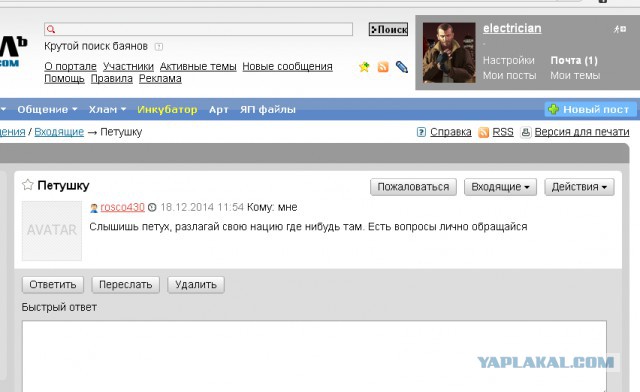Expand the Действия dropdown button
Image resolution: width=640 pixels, height=392 pixels.
tap(579, 187)
